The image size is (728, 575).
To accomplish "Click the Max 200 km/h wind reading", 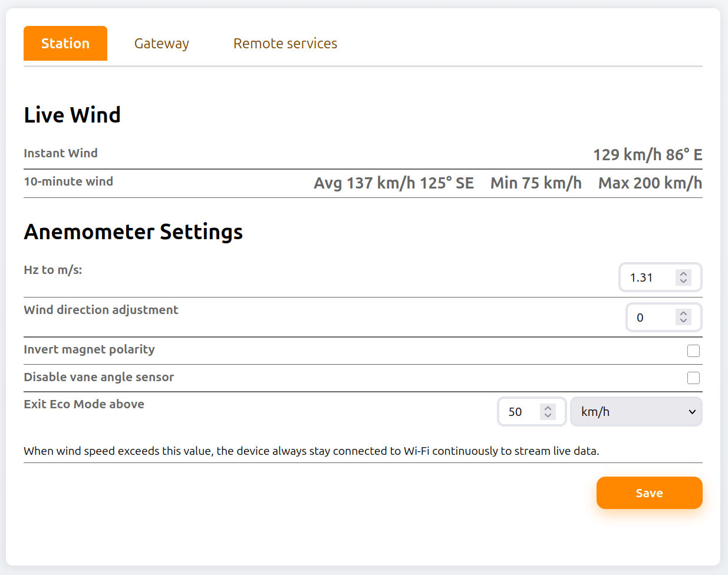I will coord(650,183).
